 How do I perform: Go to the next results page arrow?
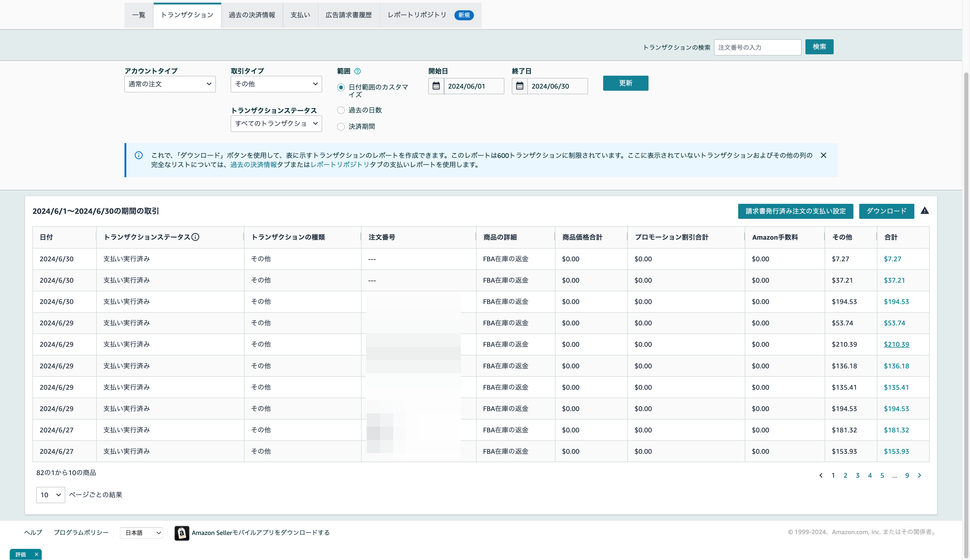coord(919,475)
